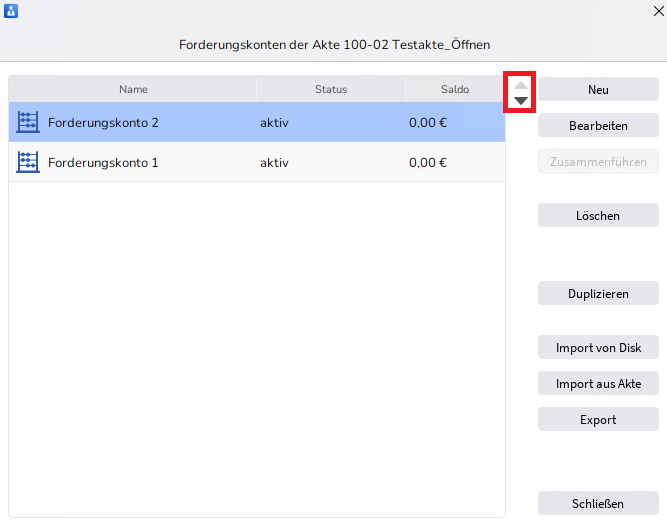Click the abacus icon of Forderungskonto 1
Image resolution: width=667 pixels, height=528 pixels.
[x=28, y=162]
